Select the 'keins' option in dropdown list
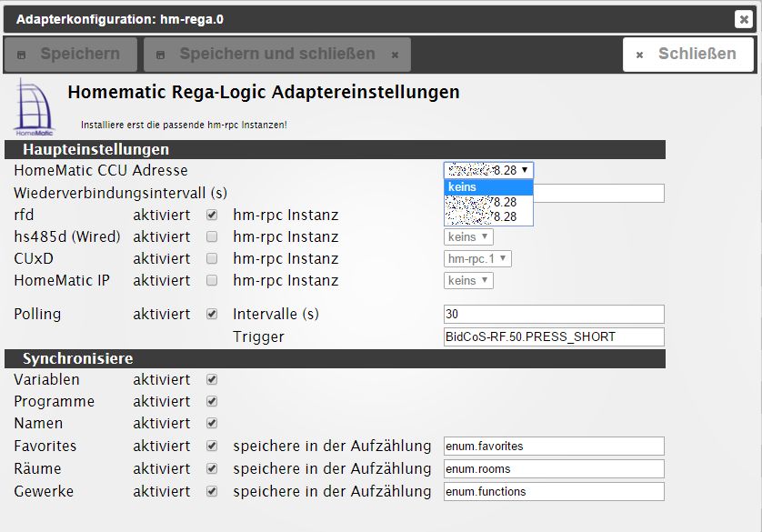This screenshot has width=762, height=532. pyautogui.click(x=488, y=187)
